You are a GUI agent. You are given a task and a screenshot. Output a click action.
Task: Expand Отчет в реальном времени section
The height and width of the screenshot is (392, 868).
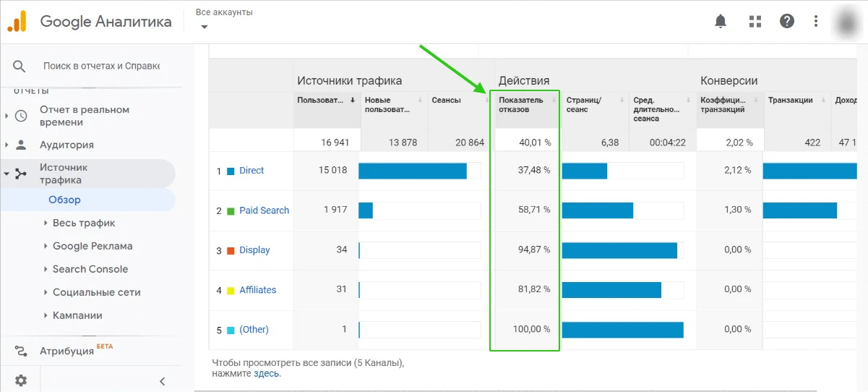tap(7, 116)
